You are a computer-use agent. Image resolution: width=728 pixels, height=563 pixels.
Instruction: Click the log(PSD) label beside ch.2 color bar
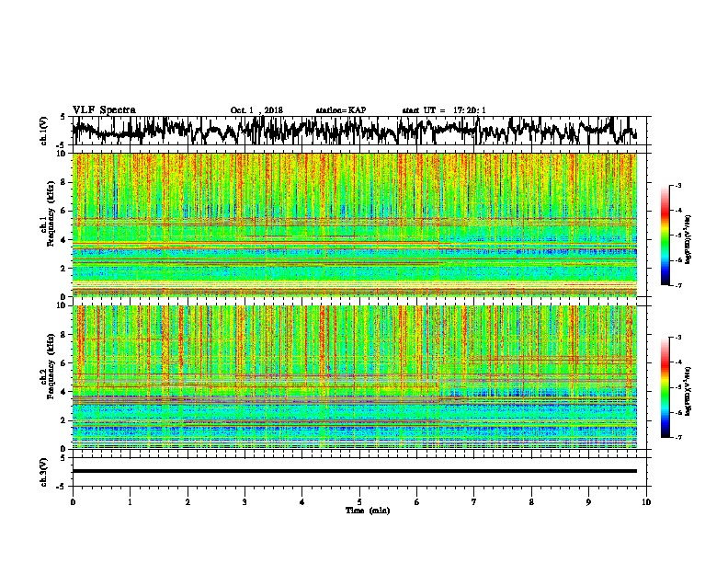(x=688, y=391)
